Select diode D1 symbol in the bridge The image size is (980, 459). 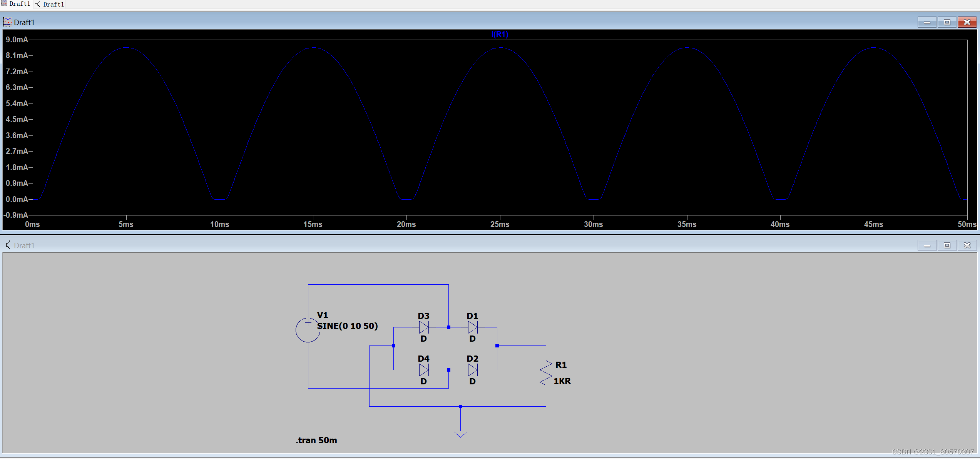[473, 327]
